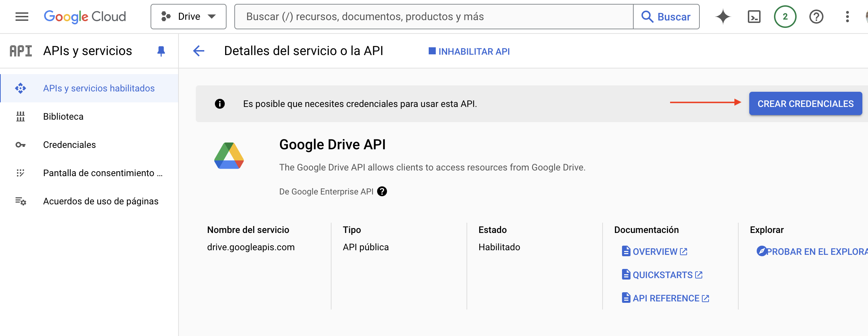Open the three-dot settings menu
The image size is (868, 336).
tap(847, 17)
